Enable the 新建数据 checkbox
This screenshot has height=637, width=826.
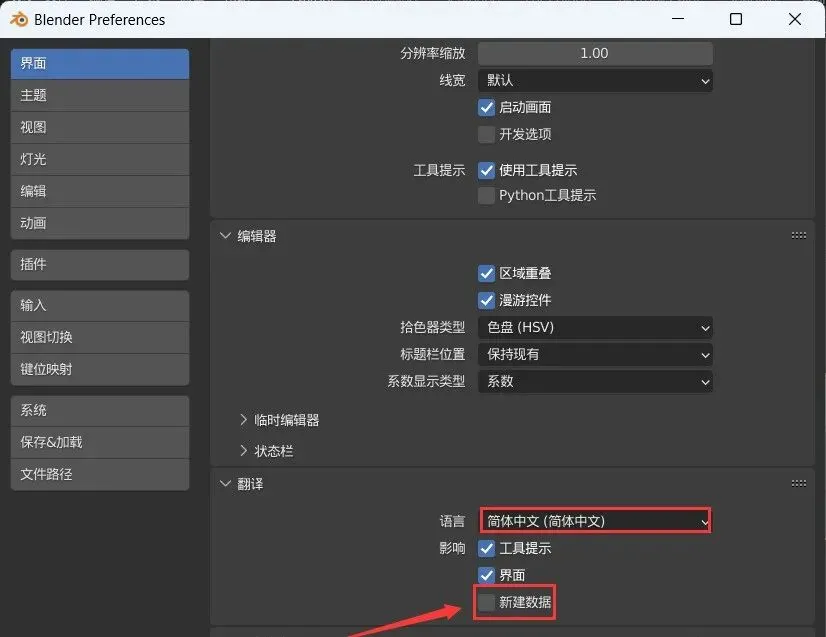[x=486, y=602]
